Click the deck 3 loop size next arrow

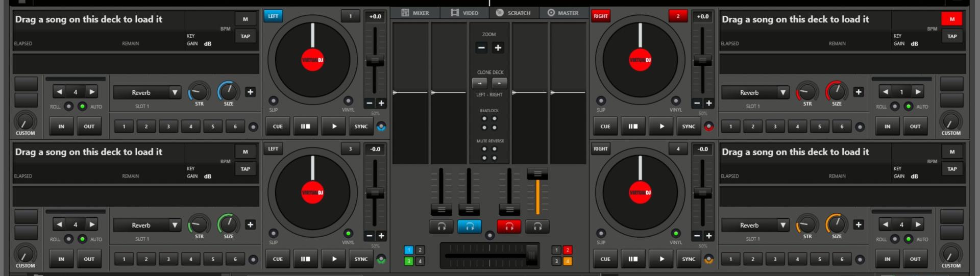click(x=92, y=224)
